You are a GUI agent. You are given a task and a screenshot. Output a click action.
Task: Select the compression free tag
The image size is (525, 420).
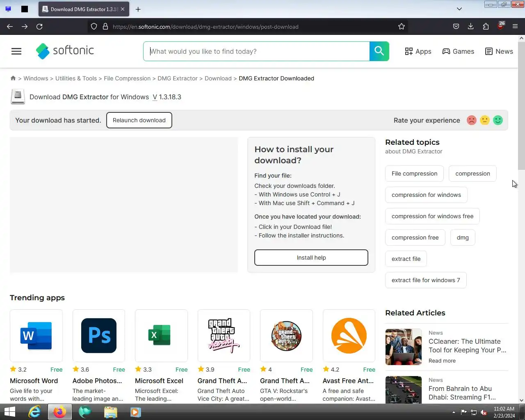point(415,237)
